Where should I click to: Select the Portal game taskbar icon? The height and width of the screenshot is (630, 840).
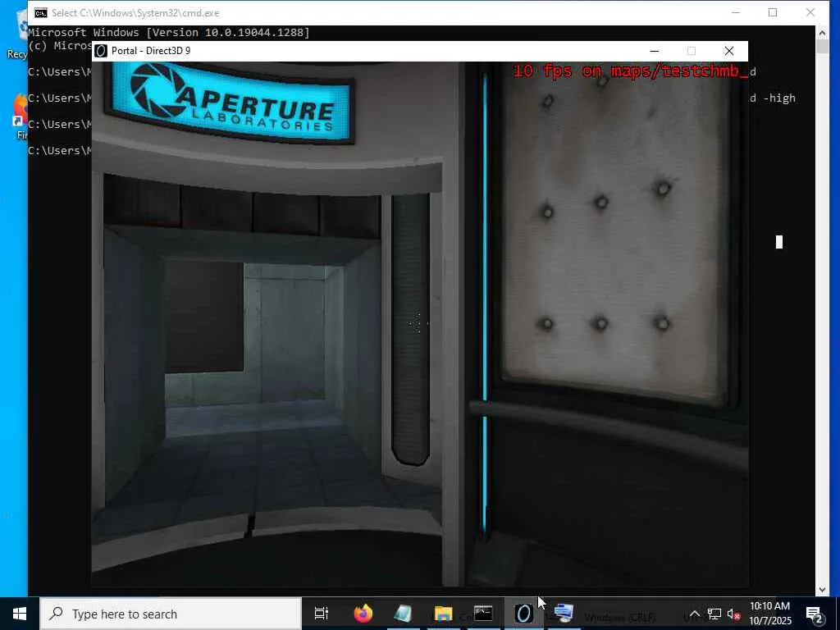tap(523, 614)
